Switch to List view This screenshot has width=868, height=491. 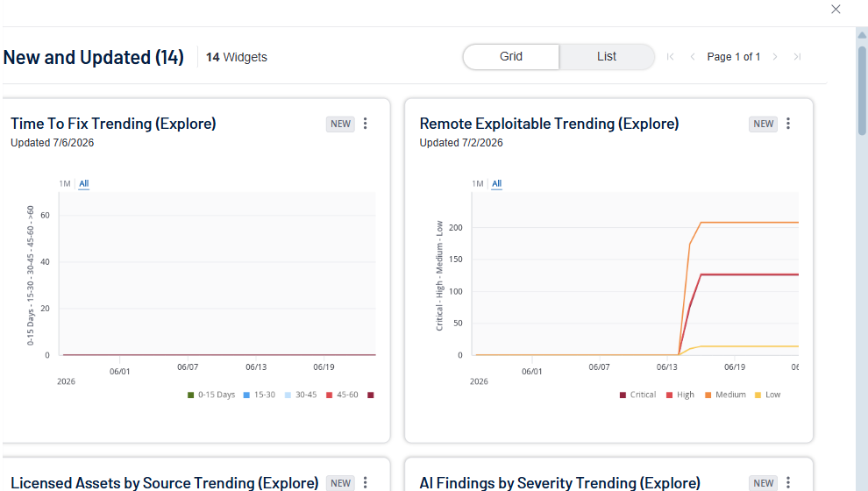click(x=607, y=56)
